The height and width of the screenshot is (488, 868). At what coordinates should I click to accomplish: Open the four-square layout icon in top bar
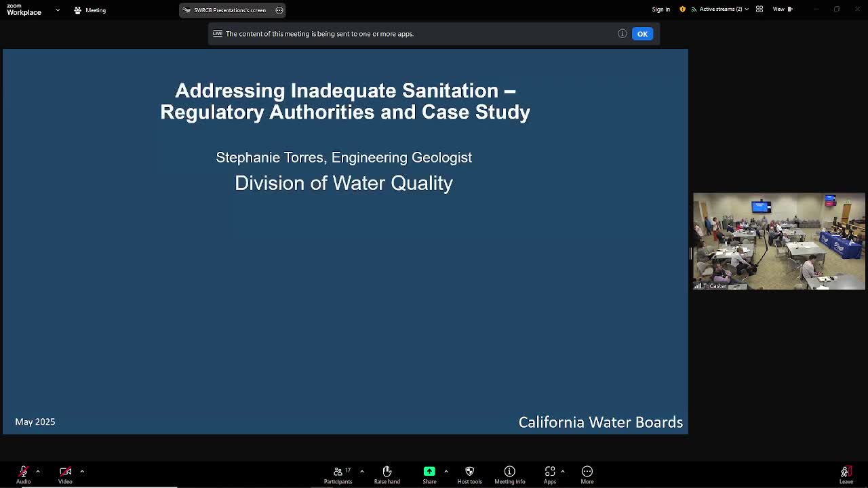click(759, 9)
